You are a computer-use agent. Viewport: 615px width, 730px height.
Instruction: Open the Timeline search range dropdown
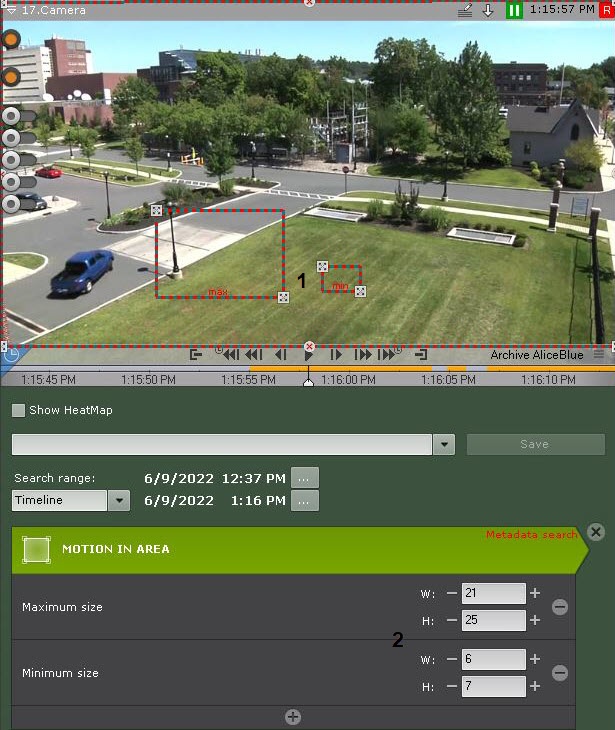[119, 501]
